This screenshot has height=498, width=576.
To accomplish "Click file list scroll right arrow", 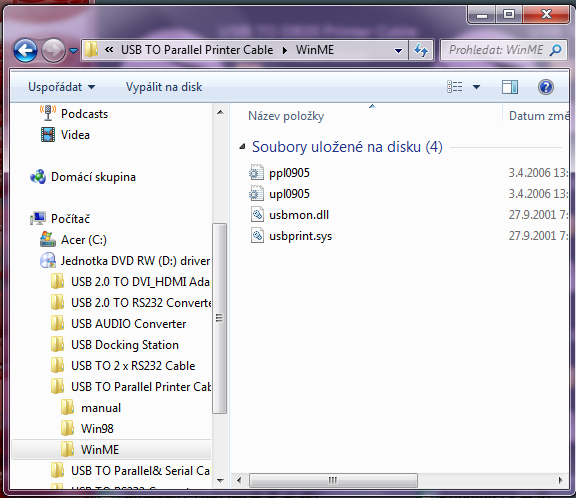I will click(x=560, y=480).
